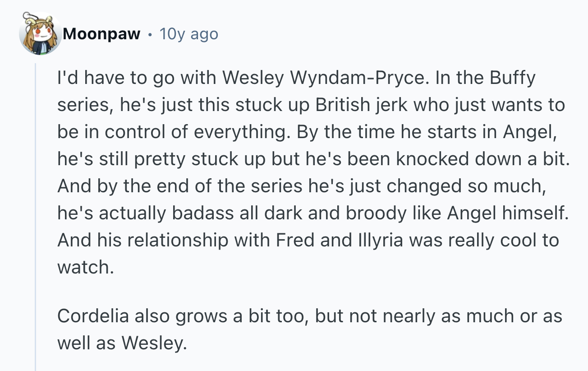The image size is (588, 371).
Task: Click the "10y ago" timestamp
Action: tap(189, 34)
